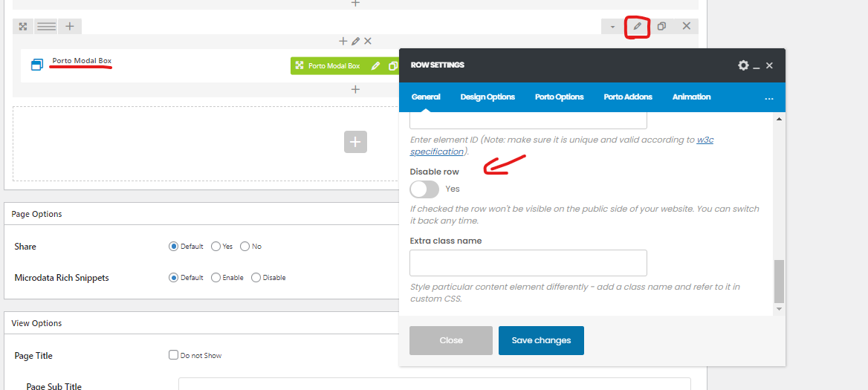
Task: Edit this row with pencil icon
Action: (x=637, y=26)
